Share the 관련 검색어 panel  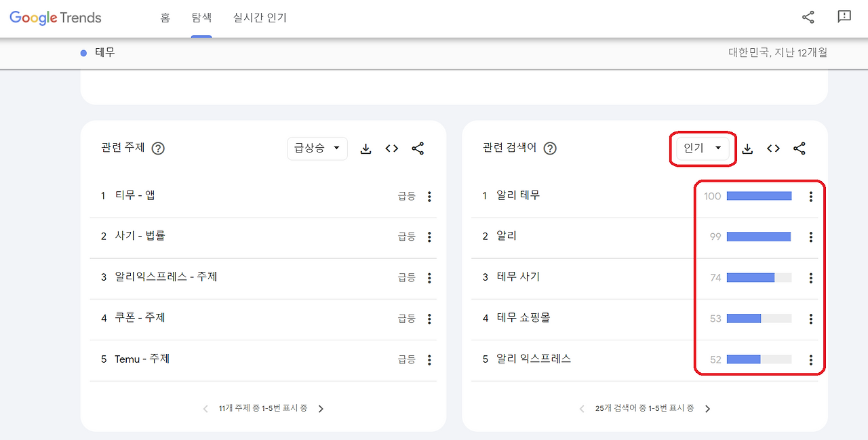pos(800,148)
